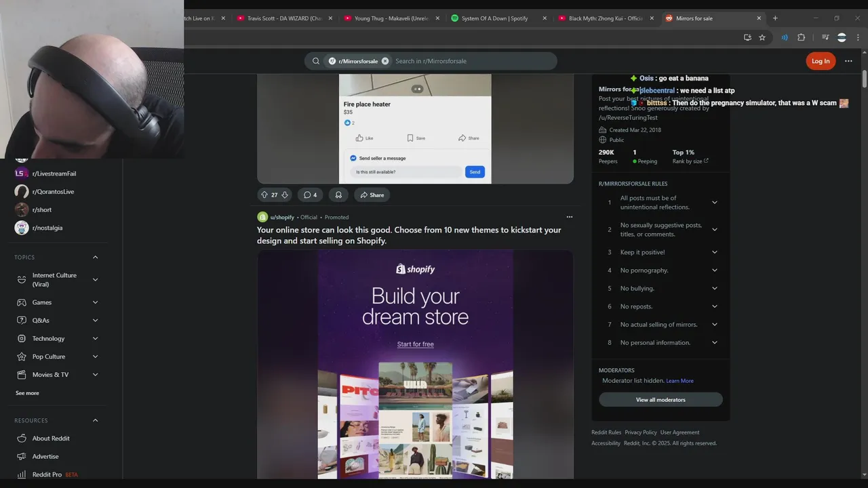Close the Travis Scott tab
868x488 pixels.
tap(330, 18)
